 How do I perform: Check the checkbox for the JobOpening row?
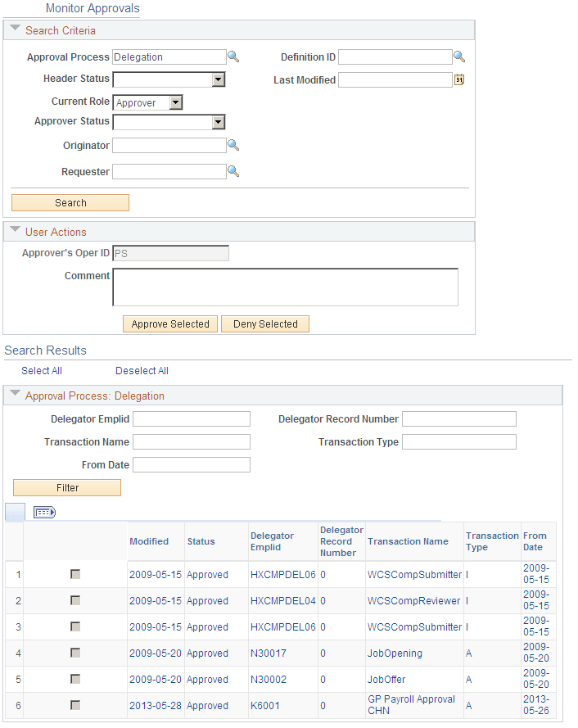coord(75,653)
